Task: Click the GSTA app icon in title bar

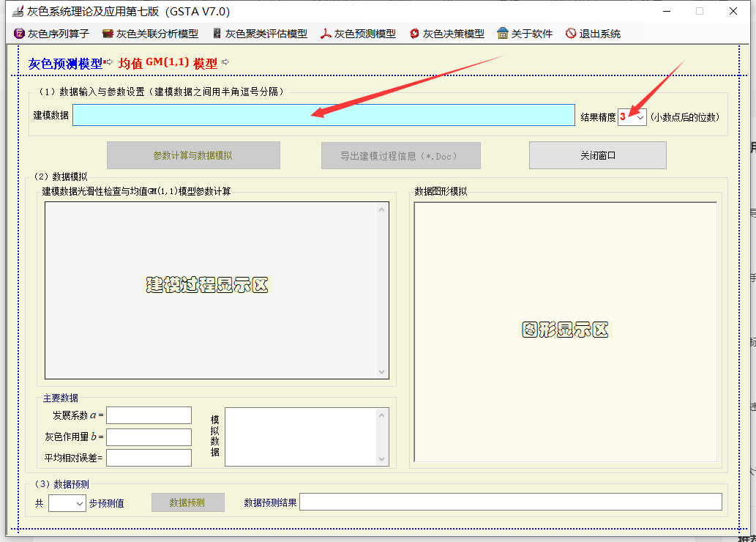Action: coord(18,10)
